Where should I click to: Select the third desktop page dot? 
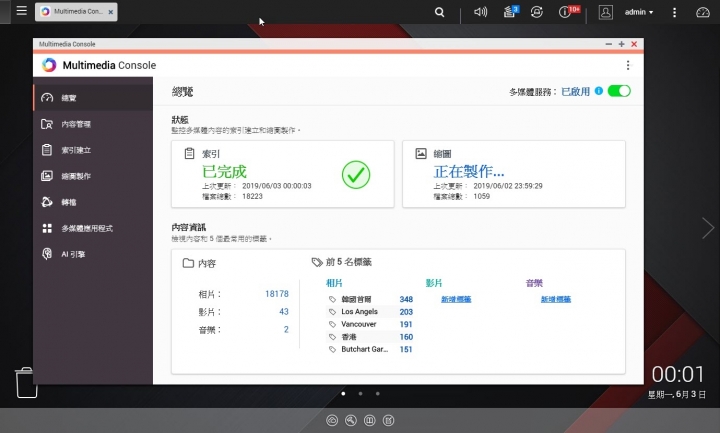[x=377, y=394]
